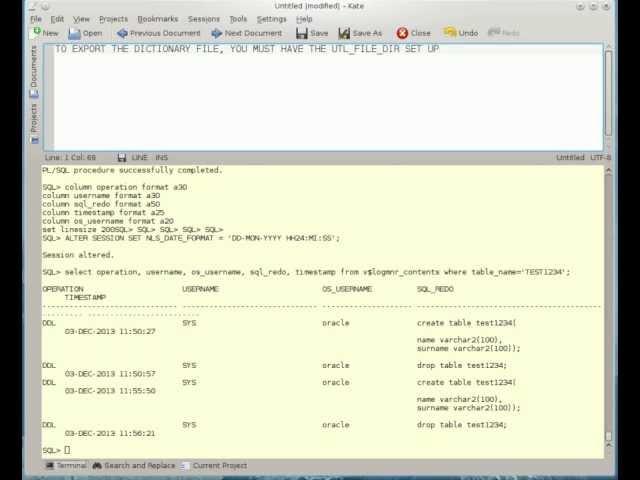Click the New document toolbar icon

pyautogui.click(x=37, y=33)
